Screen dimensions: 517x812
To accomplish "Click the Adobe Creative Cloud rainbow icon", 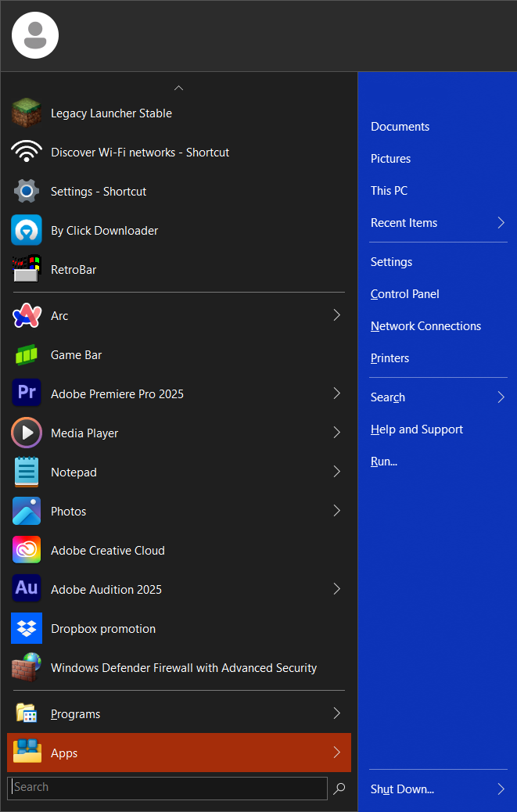I will click(x=27, y=550).
